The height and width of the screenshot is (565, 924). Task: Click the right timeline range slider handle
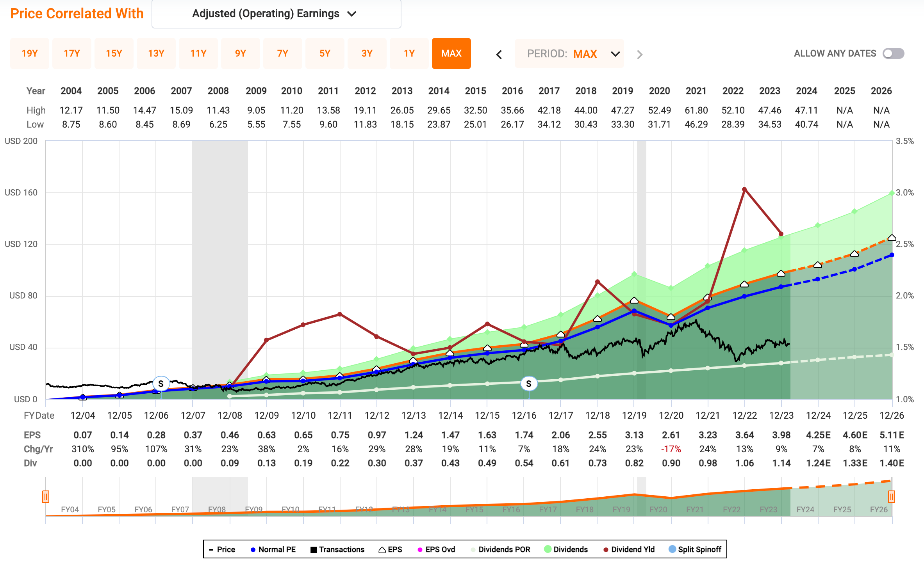click(x=891, y=497)
